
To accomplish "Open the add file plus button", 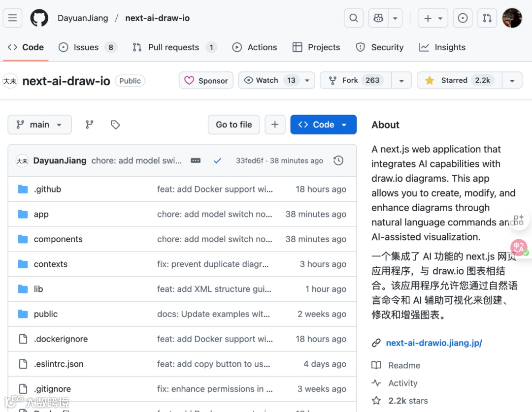I will pyautogui.click(x=275, y=125).
